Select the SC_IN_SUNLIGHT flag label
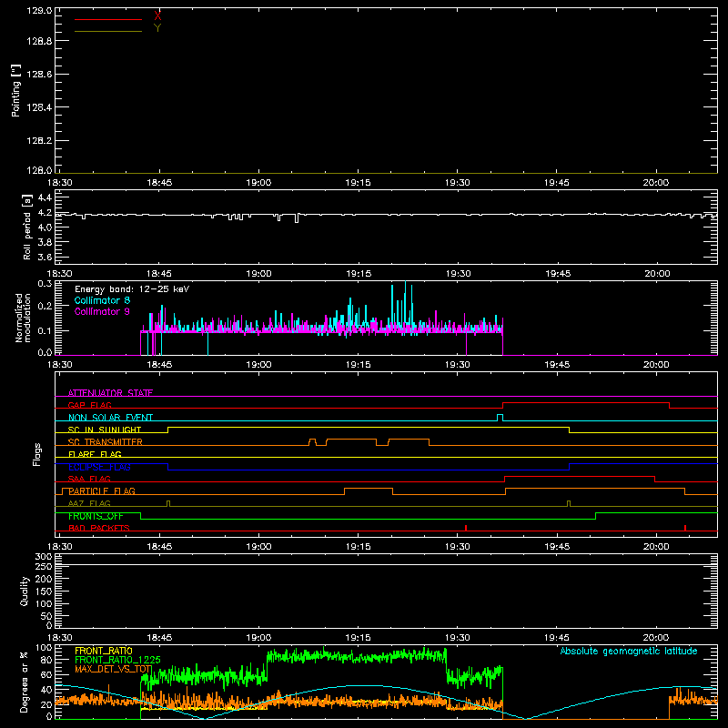 pos(105,430)
